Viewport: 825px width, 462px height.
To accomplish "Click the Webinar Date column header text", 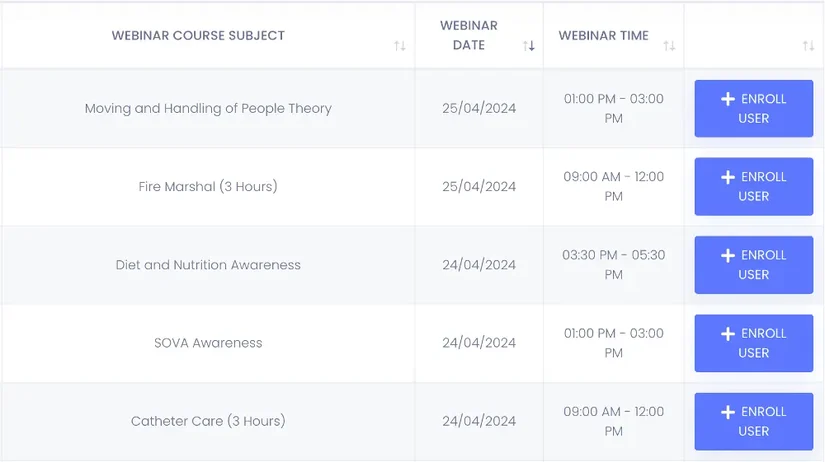I will click(469, 35).
